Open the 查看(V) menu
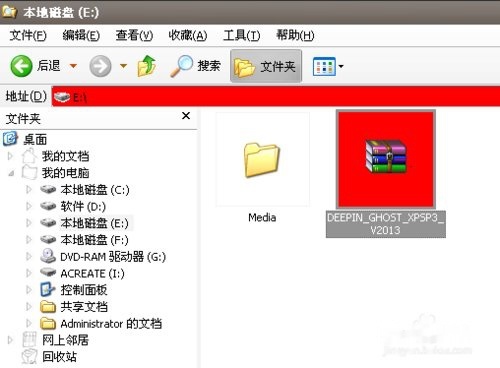500x368 pixels. point(134,35)
